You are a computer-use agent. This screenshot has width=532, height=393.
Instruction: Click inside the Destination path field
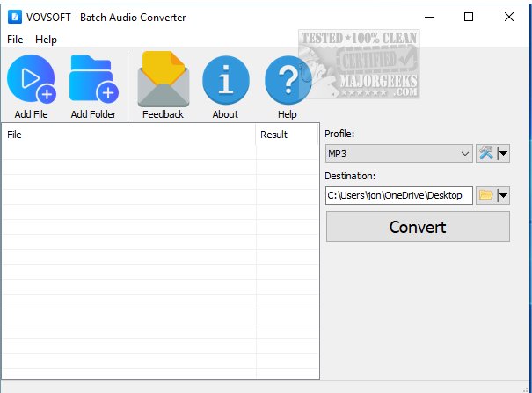398,195
